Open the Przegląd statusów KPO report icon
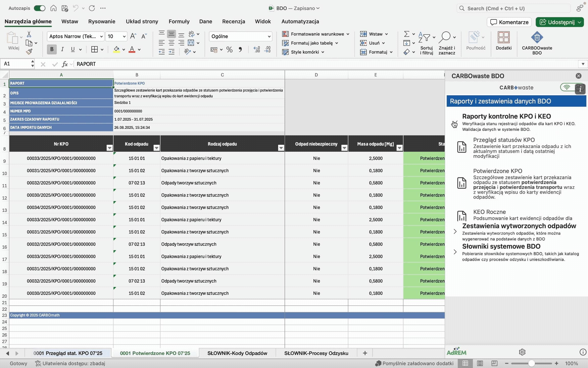The height and width of the screenshot is (368, 588). 461,147
